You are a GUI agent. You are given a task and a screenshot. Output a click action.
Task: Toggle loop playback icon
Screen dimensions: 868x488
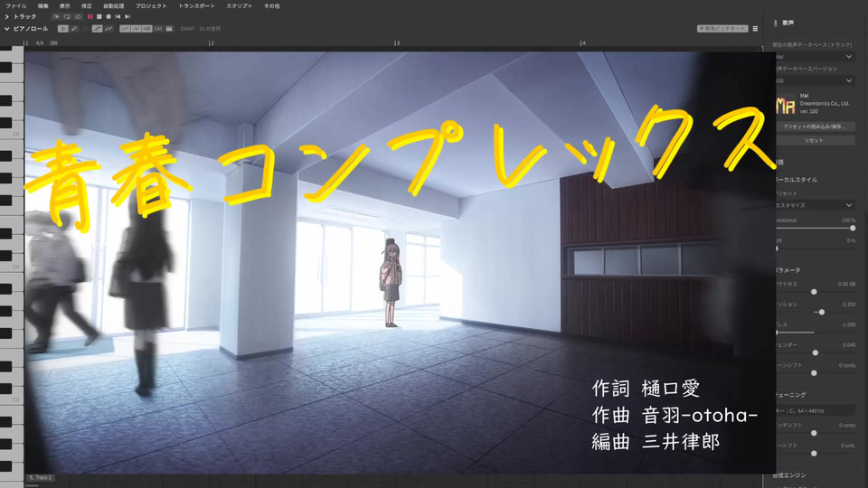point(67,17)
